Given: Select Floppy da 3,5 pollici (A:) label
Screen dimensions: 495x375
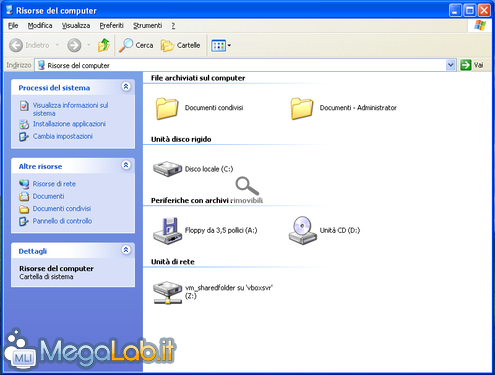Looking at the screenshot, I should pyautogui.click(x=221, y=230).
